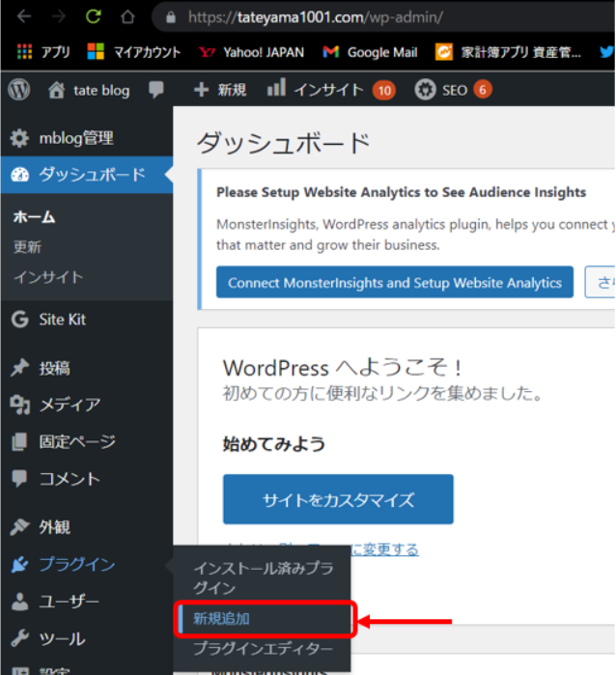This screenshot has width=616, height=675.
Task: Click tate blog site name link
Action: pyautogui.click(x=100, y=90)
